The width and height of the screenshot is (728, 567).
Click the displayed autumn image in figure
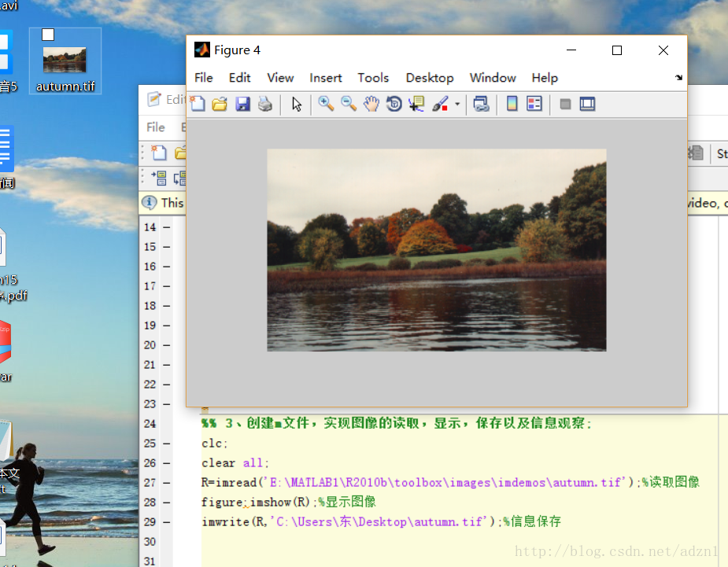coord(437,250)
